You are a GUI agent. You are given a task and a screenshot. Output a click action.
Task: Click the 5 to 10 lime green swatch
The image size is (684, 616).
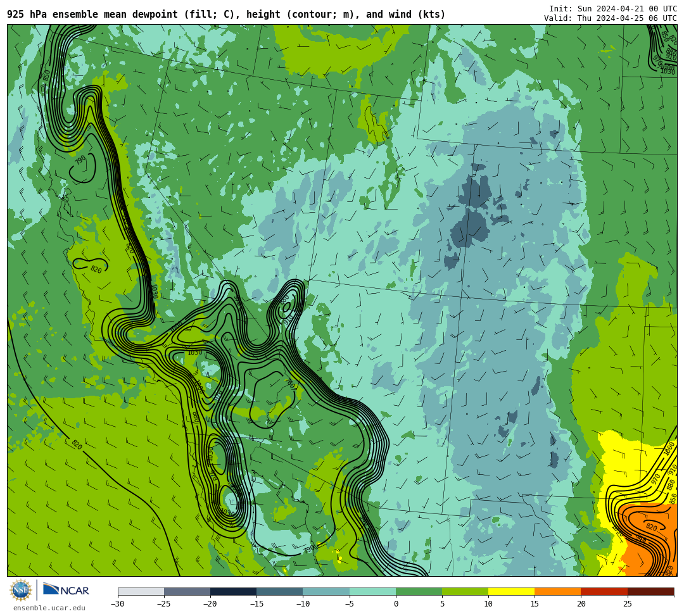465,591
